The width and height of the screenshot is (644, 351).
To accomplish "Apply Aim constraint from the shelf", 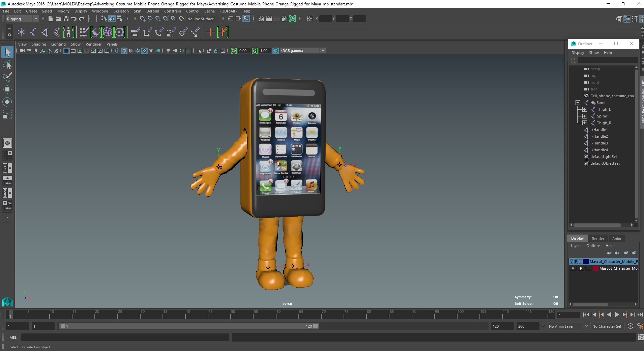I will pyautogui.click(x=183, y=32).
